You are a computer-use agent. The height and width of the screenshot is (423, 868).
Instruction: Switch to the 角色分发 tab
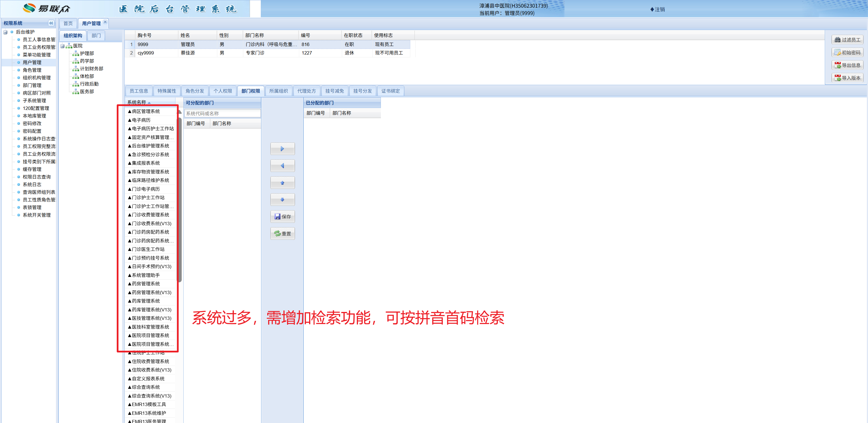pyautogui.click(x=194, y=91)
